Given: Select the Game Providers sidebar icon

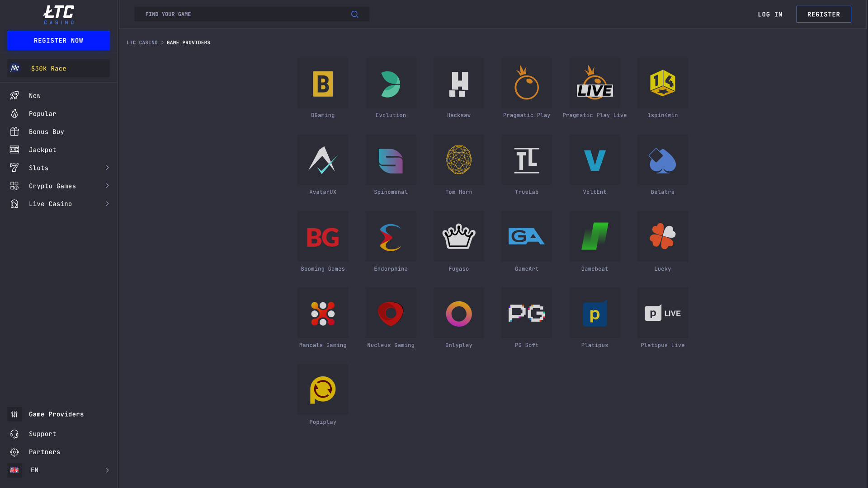Looking at the screenshot, I should point(14,414).
